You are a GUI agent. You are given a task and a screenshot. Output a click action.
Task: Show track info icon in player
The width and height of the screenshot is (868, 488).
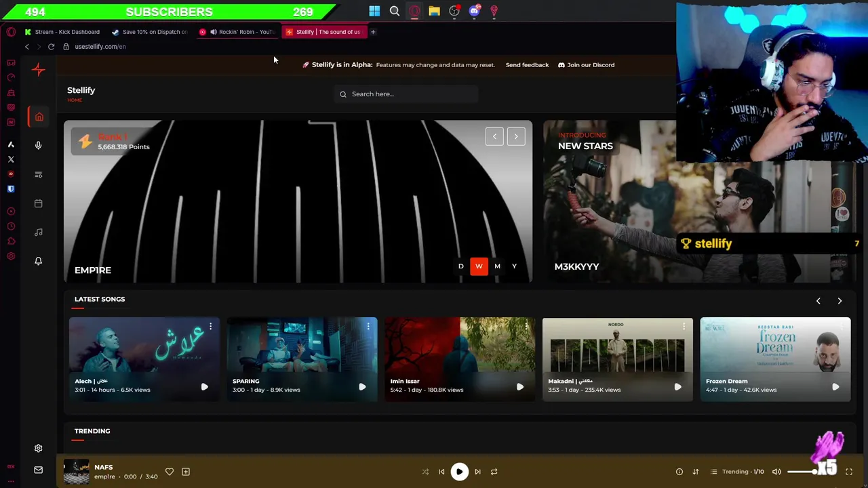point(679,472)
